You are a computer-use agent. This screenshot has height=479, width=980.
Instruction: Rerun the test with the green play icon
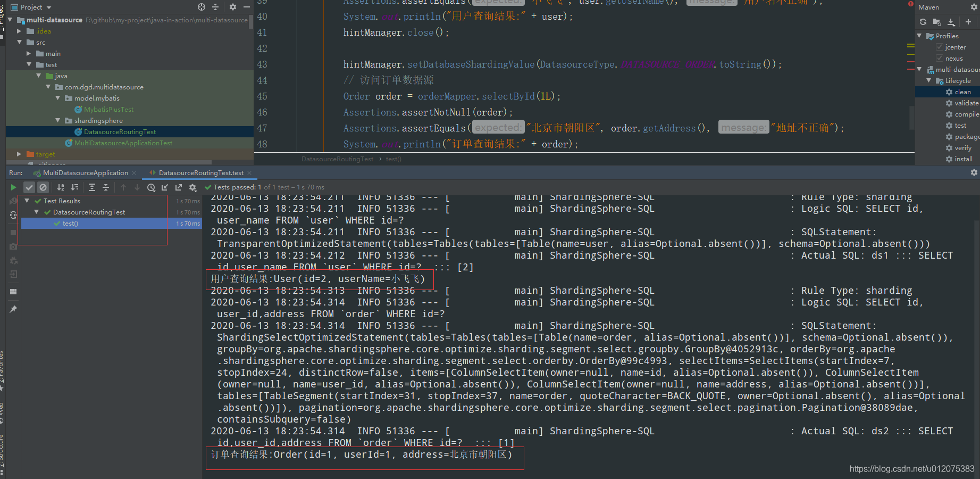coord(13,187)
